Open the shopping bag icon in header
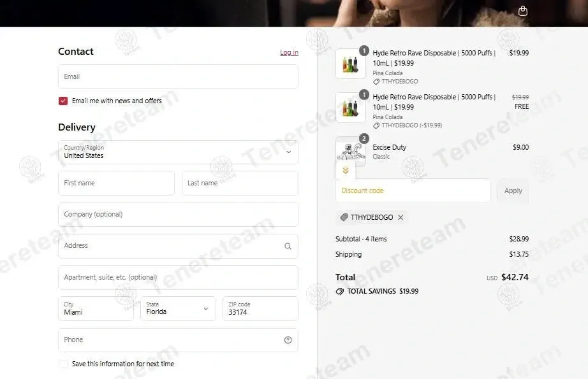The image size is (588, 379). [x=523, y=11]
